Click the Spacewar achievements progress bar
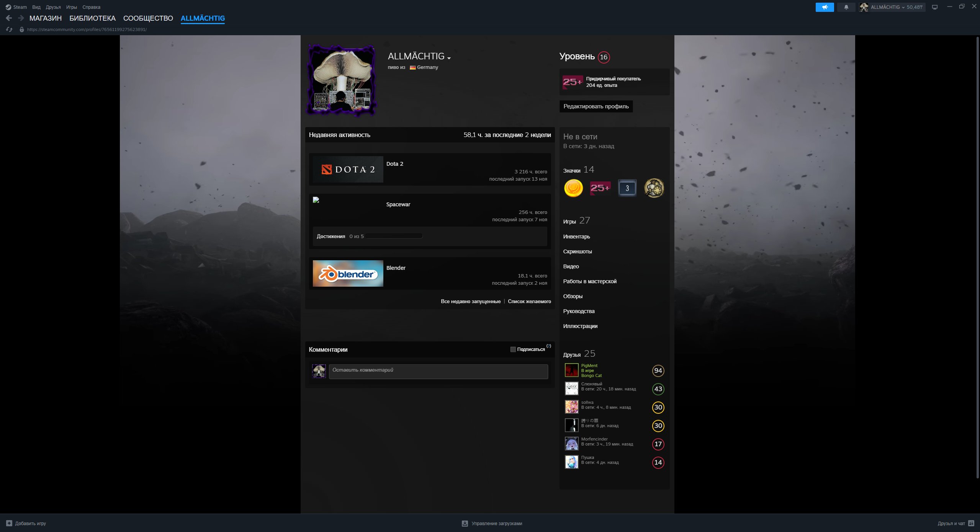980x532 pixels. [x=393, y=236]
